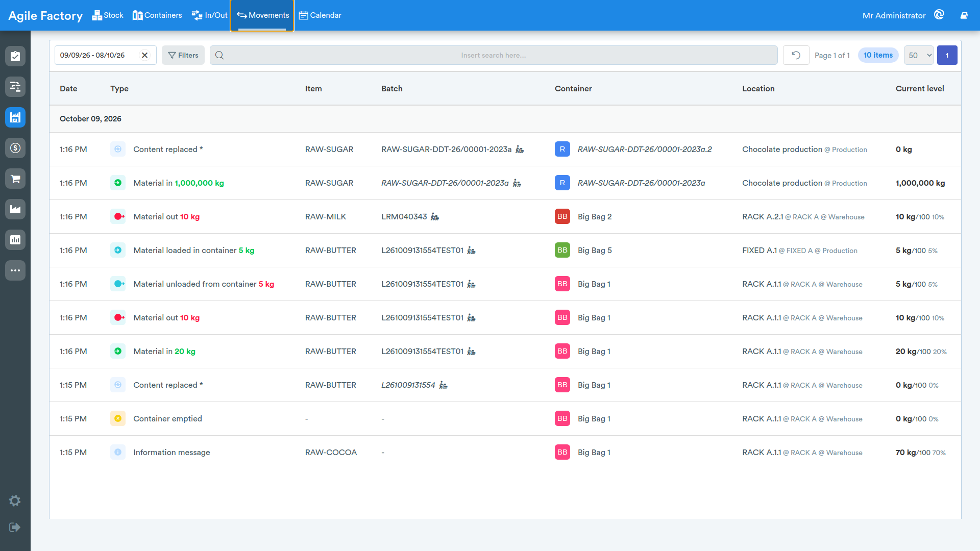The width and height of the screenshot is (980, 551).
Task: Click the RAW-COCOA item cell
Action: 331,453
